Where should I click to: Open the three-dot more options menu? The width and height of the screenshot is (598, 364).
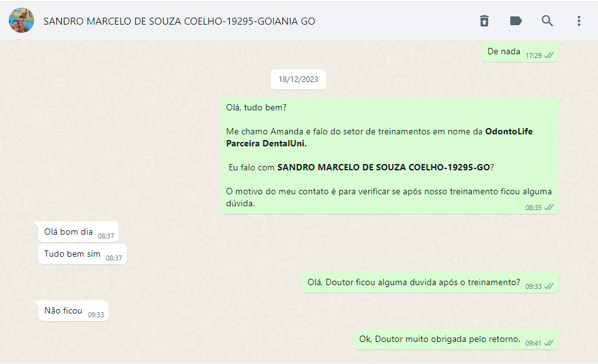tap(578, 21)
